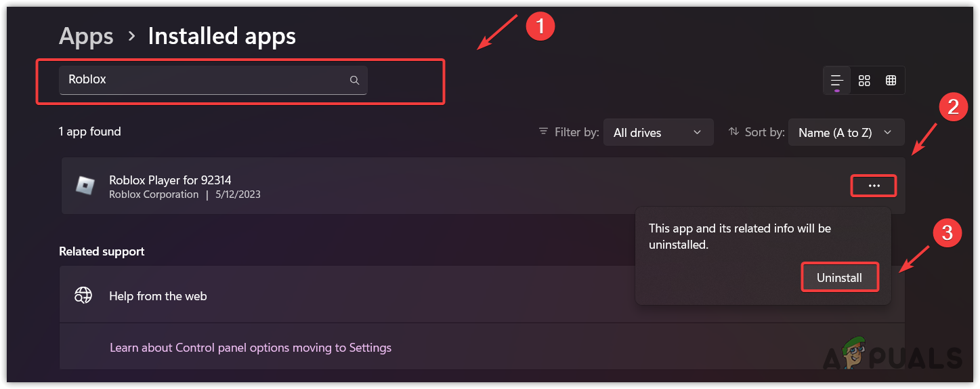This screenshot has width=980, height=389.
Task: Click the globe icon beside Help from the web
Action: pos(83,295)
